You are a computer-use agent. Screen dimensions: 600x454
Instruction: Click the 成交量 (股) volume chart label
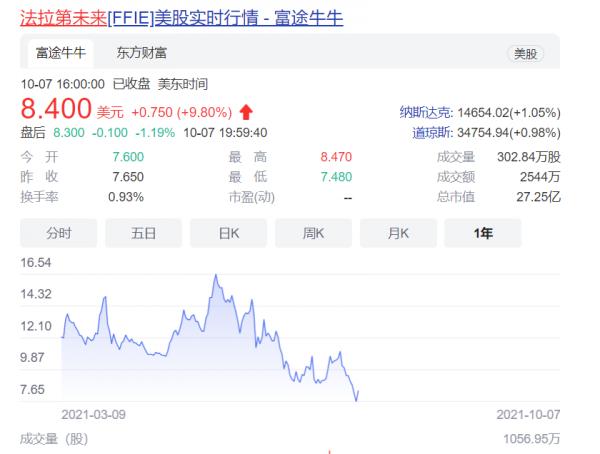click(54, 439)
